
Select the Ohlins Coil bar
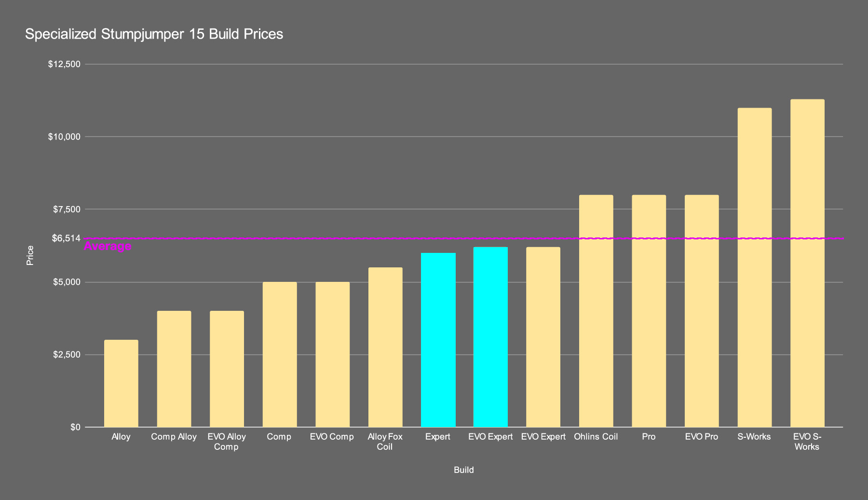tap(596, 311)
